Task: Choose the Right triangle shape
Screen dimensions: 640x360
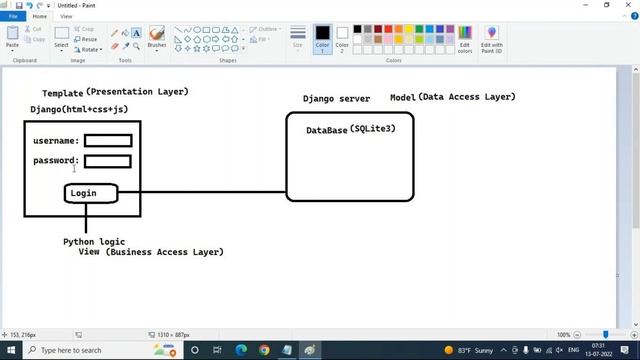Action: 178,40
